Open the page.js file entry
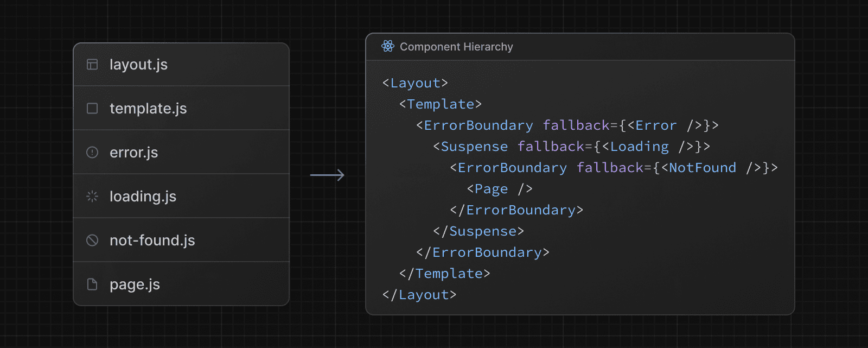The image size is (868, 348). (135, 284)
